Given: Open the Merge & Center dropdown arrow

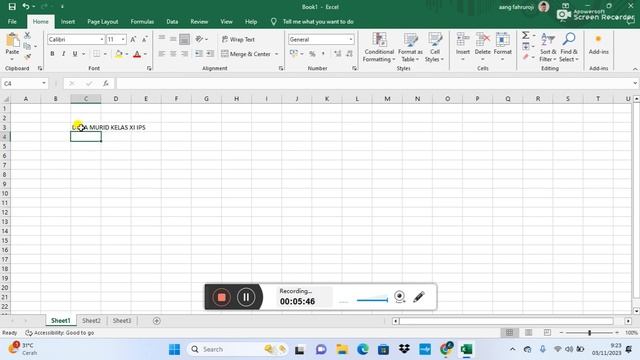Looking at the screenshot, I should 277,54.
